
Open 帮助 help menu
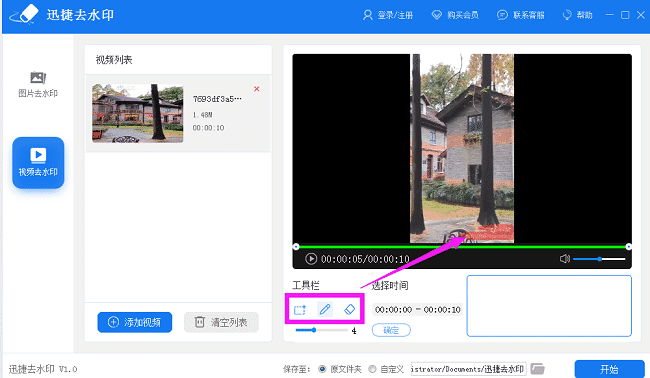click(x=577, y=15)
